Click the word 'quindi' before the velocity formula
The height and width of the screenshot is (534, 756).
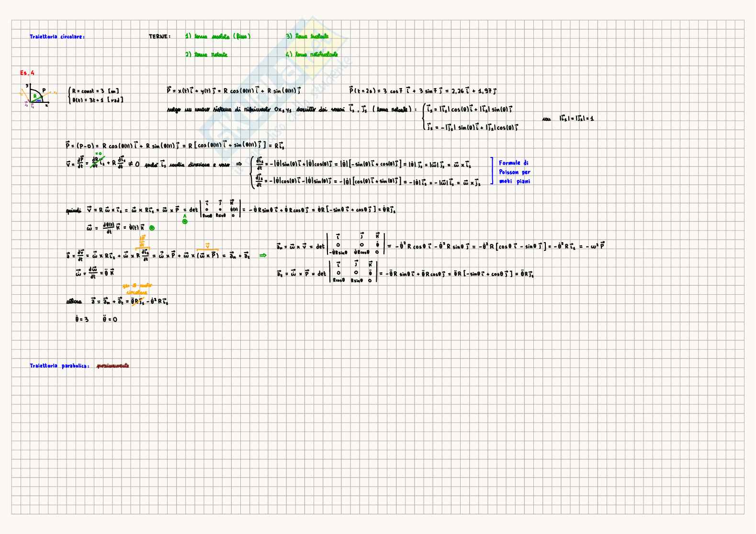click(x=74, y=211)
